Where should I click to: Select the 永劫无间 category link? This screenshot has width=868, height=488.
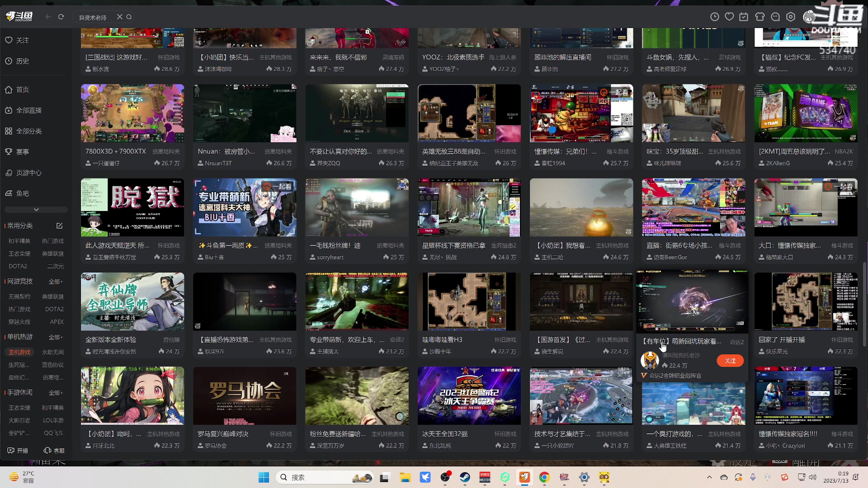pyautogui.click(x=53, y=352)
